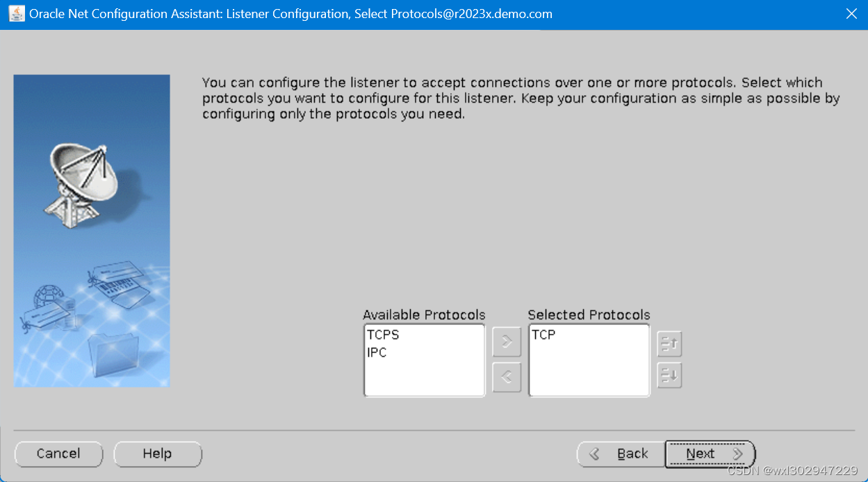
Task: Click the satellite dish wizard image
Action: 92,231
